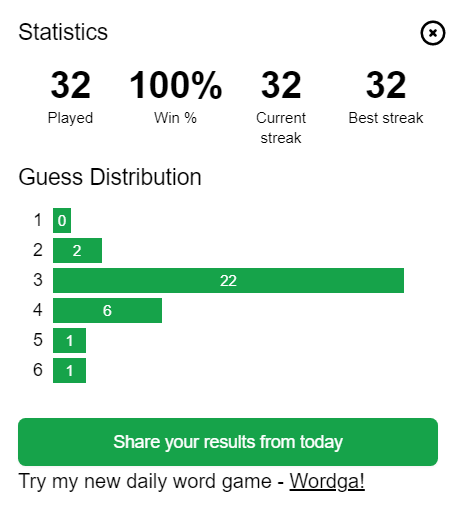The height and width of the screenshot is (514, 464).
Task: Click the 0 bar for guess 1
Action: point(62,220)
